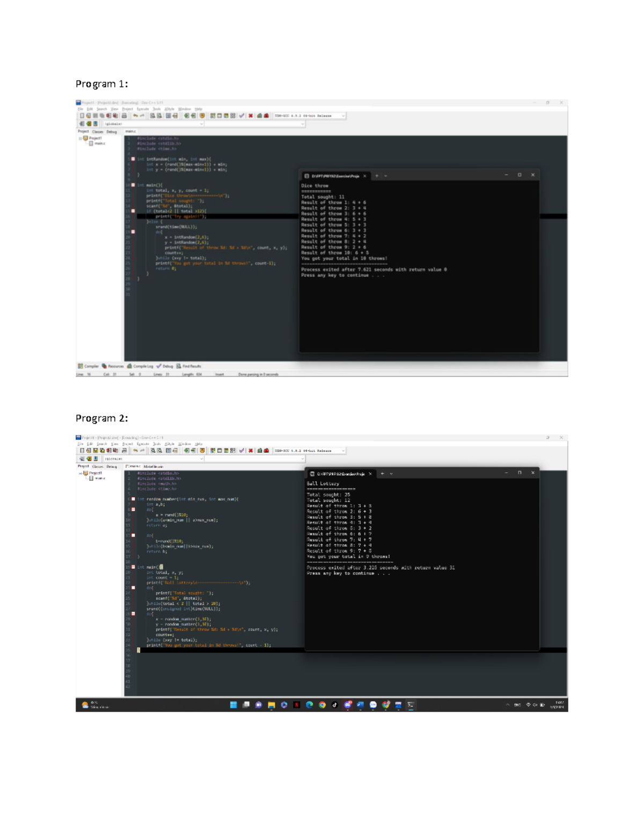This screenshot has height=834, width=644.
Task: Launch Chrome from the Windows taskbar
Action: (322, 705)
